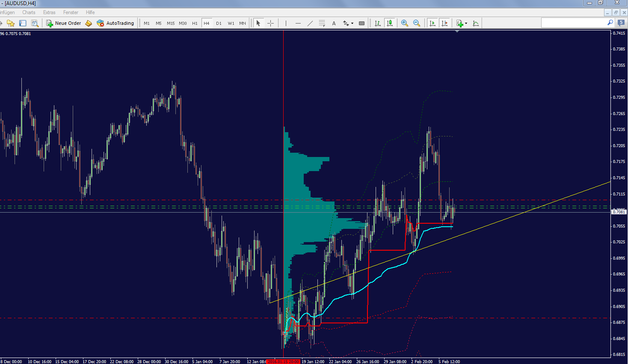The image size is (628, 364).
Task: Switch chart to candlestick display
Action: pyautogui.click(x=390, y=23)
